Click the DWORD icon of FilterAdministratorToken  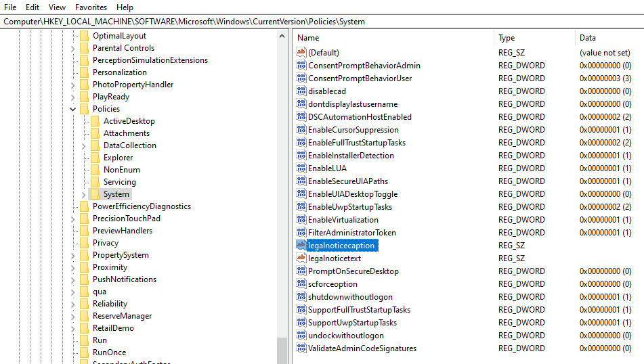tap(301, 232)
